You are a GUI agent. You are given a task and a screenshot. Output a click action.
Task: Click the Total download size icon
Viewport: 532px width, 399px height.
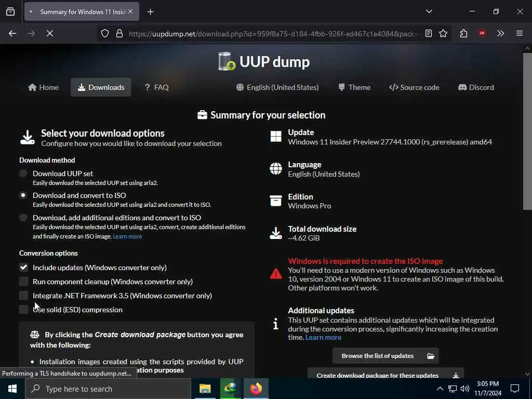point(276,233)
